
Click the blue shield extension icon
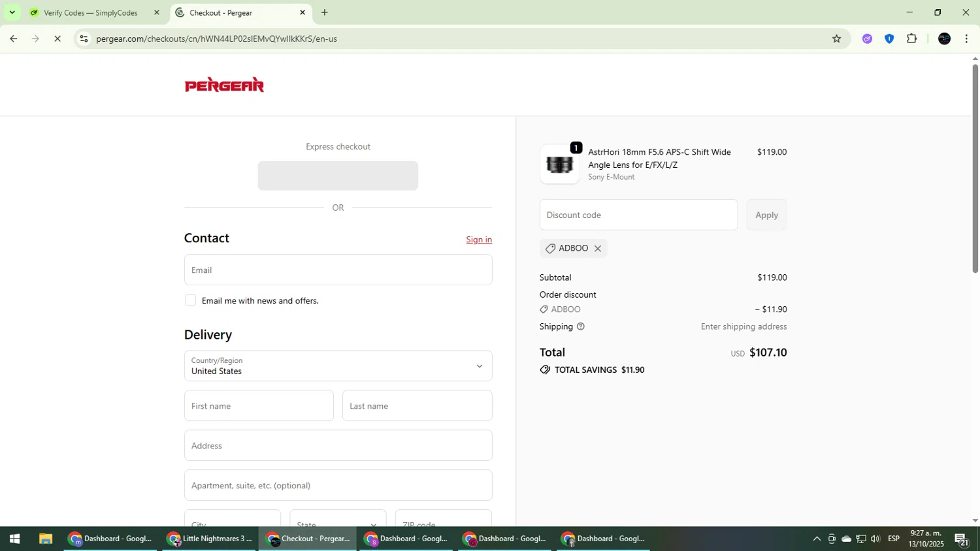[x=889, y=39]
